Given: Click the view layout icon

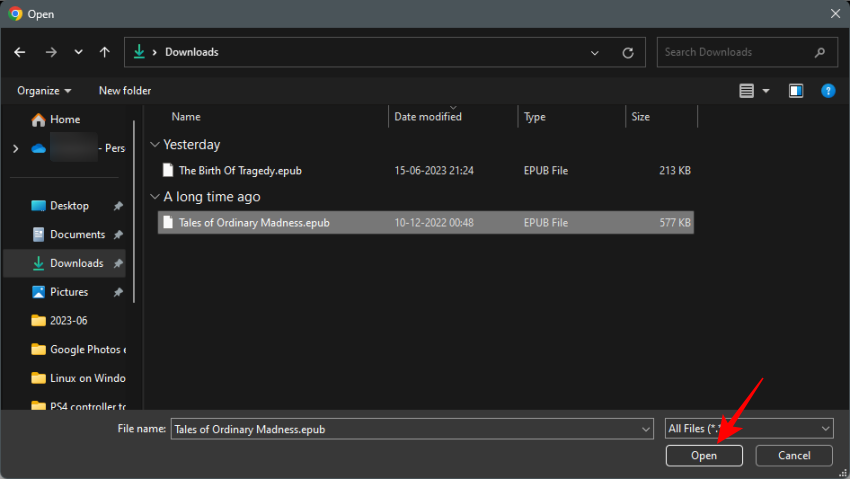Looking at the screenshot, I should click(x=746, y=91).
